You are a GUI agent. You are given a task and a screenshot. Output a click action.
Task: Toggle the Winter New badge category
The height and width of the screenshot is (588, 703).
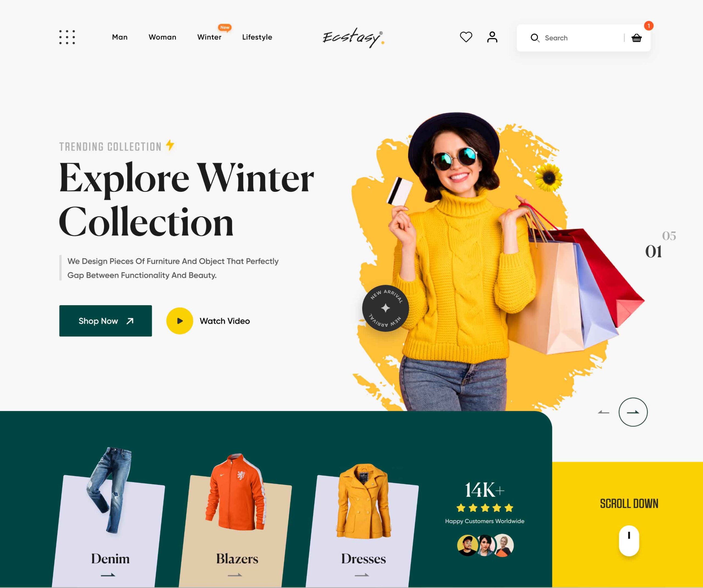(x=208, y=37)
